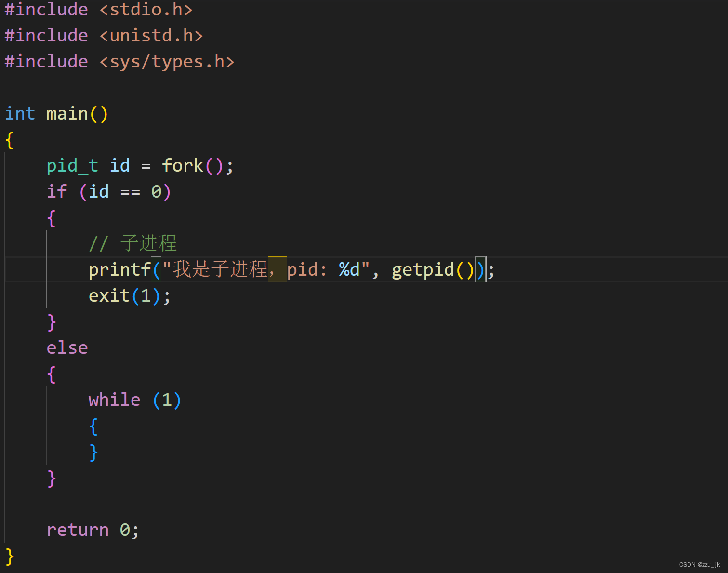728x573 pixels.
Task: Click the '%d' format specifier
Action: [x=349, y=270]
